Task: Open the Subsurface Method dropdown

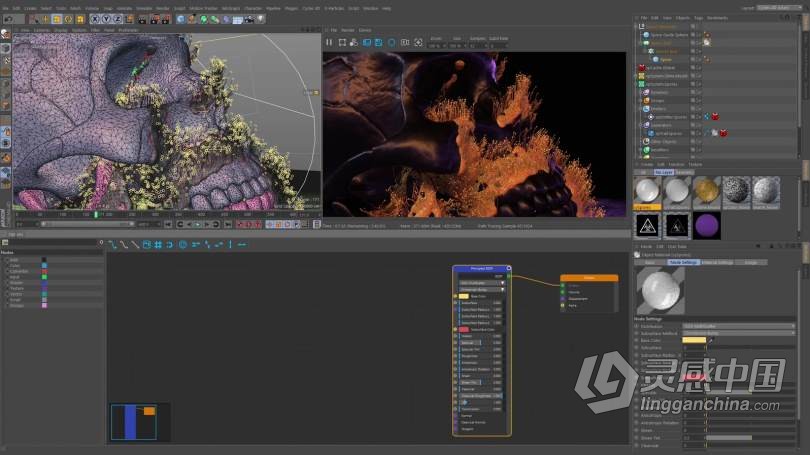Action: point(739,333)
